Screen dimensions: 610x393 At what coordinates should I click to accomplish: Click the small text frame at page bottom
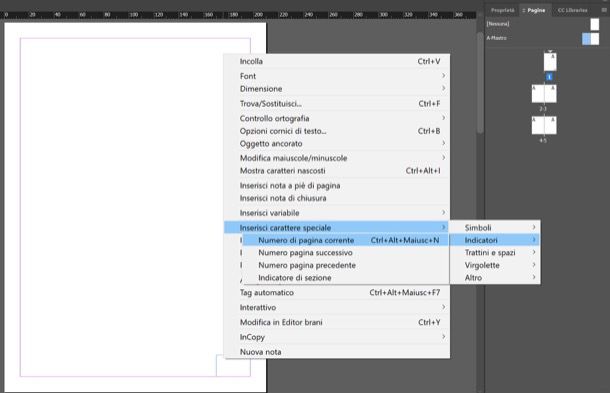coord(233,365)
